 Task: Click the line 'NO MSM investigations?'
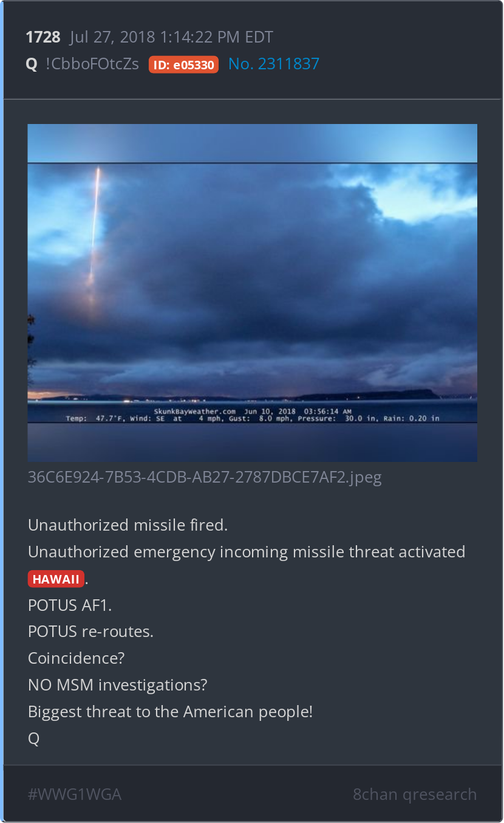(118, 685)
